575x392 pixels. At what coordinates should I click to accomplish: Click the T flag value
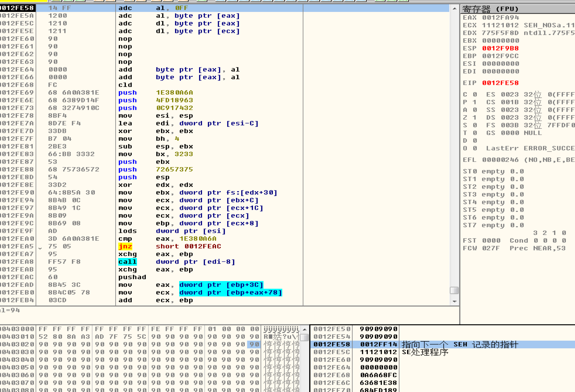pyautogui.click(x=475, y=133)
